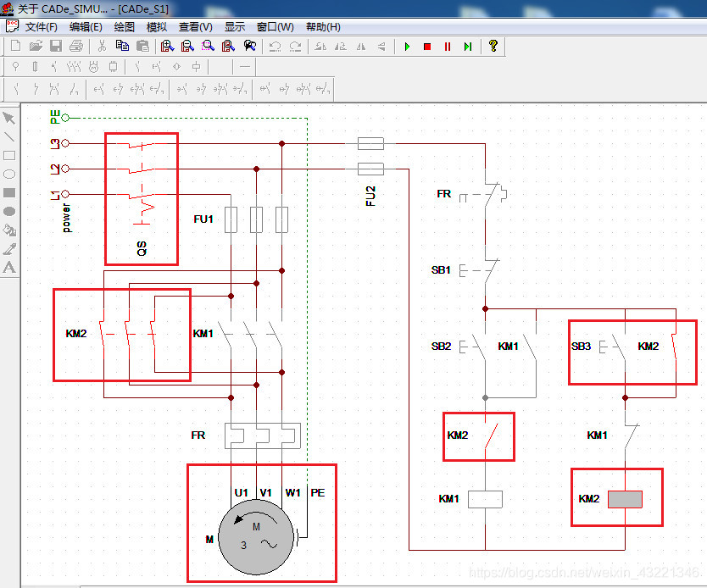Flip selection vertically icon

(381, 47)
